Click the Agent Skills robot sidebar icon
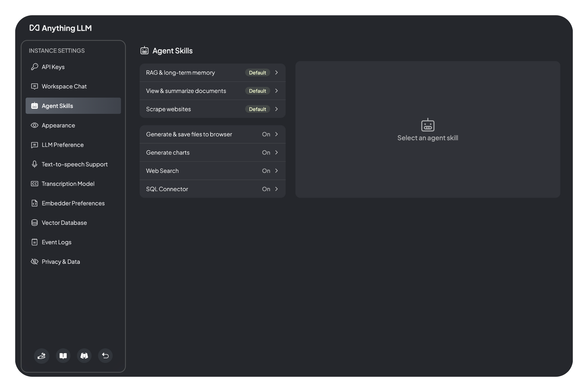 [34, 106]
